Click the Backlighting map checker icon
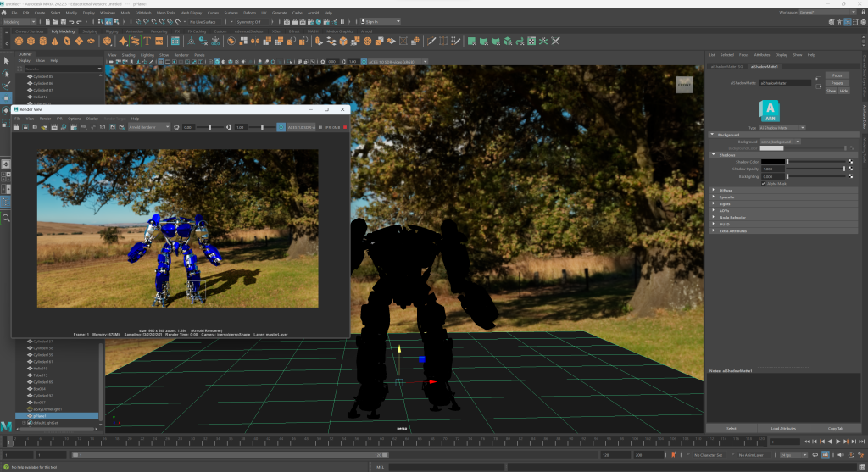This screenshot has height=472, width=868. tap(850, 176)
